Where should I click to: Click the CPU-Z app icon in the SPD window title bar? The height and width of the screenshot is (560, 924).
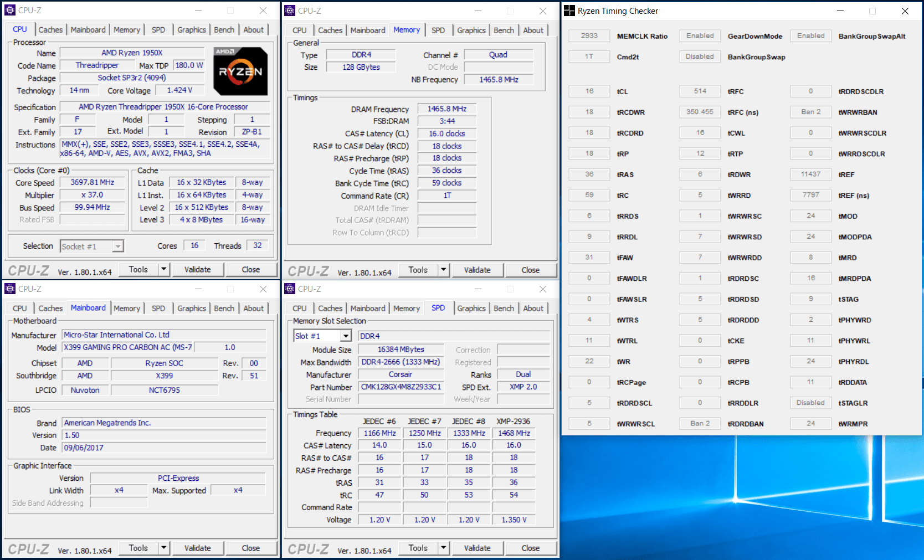coord(290,289)
